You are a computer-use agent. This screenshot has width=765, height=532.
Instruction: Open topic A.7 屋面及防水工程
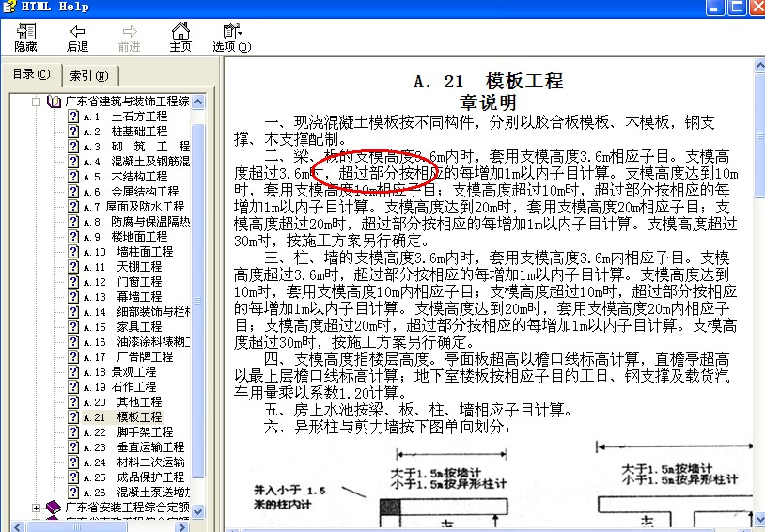click(133, 207)
